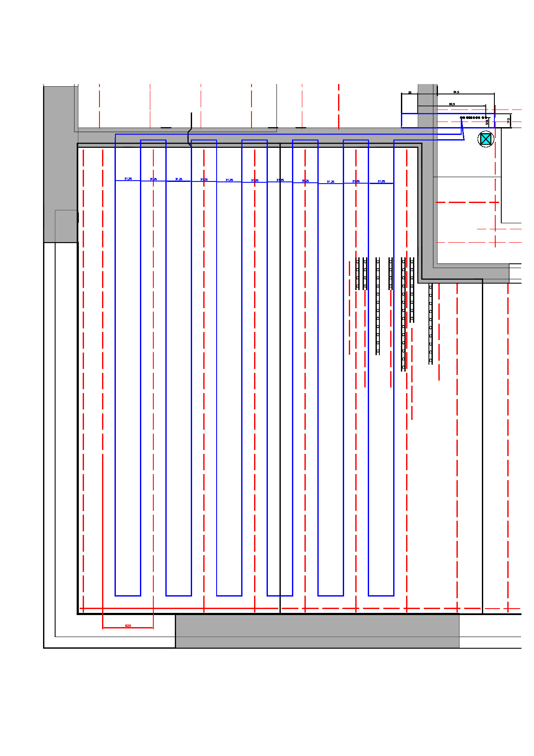Click the rightmost dotted rail below the wall step

(431, 323)
